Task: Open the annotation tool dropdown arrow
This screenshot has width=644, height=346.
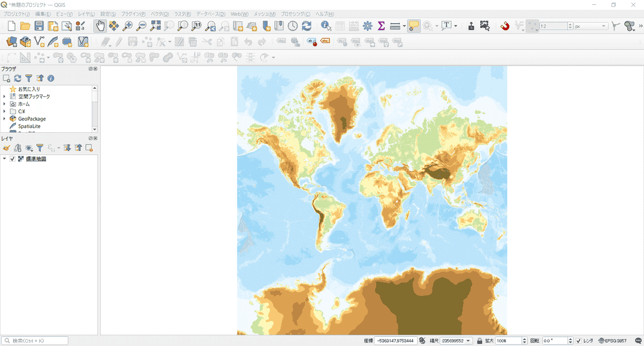Action: pyautogui.click(x=456, y=26)
